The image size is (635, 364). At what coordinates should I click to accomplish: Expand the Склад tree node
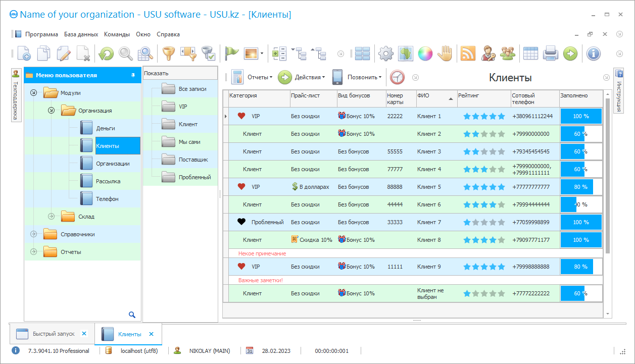(51, 217)
